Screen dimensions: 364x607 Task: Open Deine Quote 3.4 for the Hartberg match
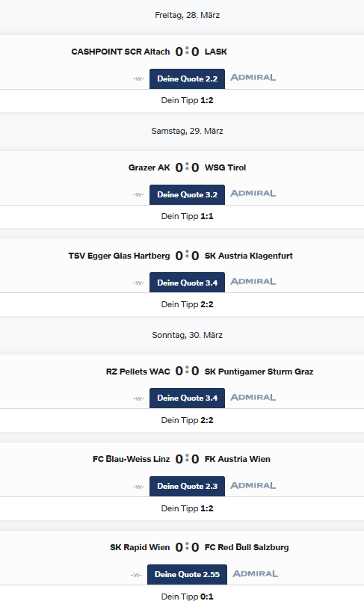[x=187, y=283]
